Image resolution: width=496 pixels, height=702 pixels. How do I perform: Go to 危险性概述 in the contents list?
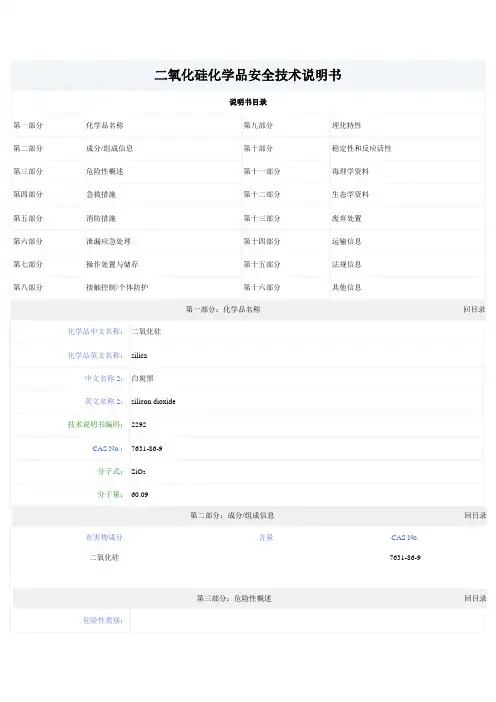pyautogui.click(x=105, y=171)
